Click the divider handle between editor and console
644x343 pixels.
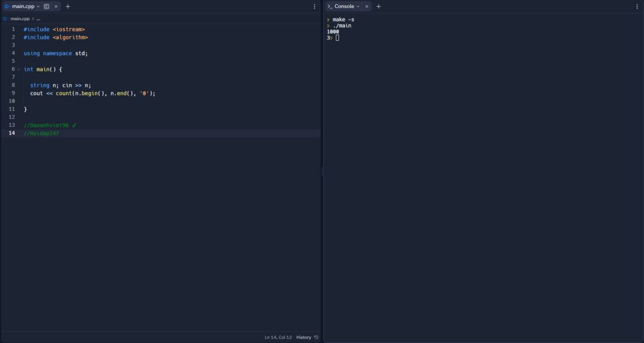click(x=323, y=171)
